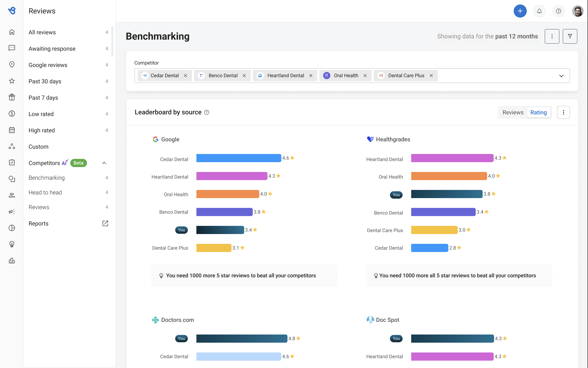Click Google 1000 more reviews tip
Screen dimensions: 588x368
coord(244,275)
